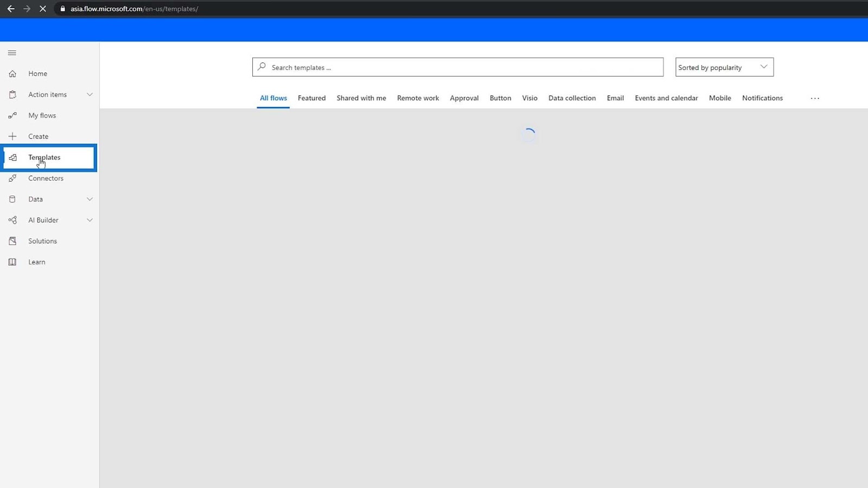Click the Search templates input field
Screen dimensions: 868x488
pos(458,67)
